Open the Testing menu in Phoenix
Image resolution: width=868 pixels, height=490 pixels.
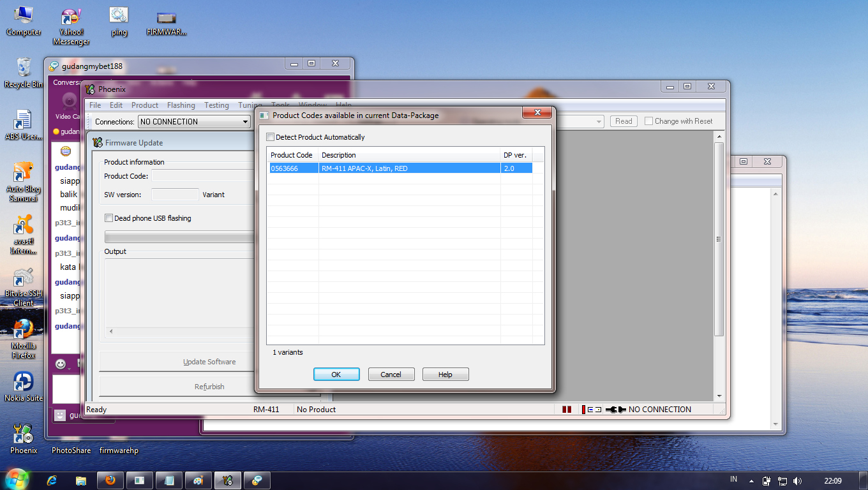tap(216, 105)
